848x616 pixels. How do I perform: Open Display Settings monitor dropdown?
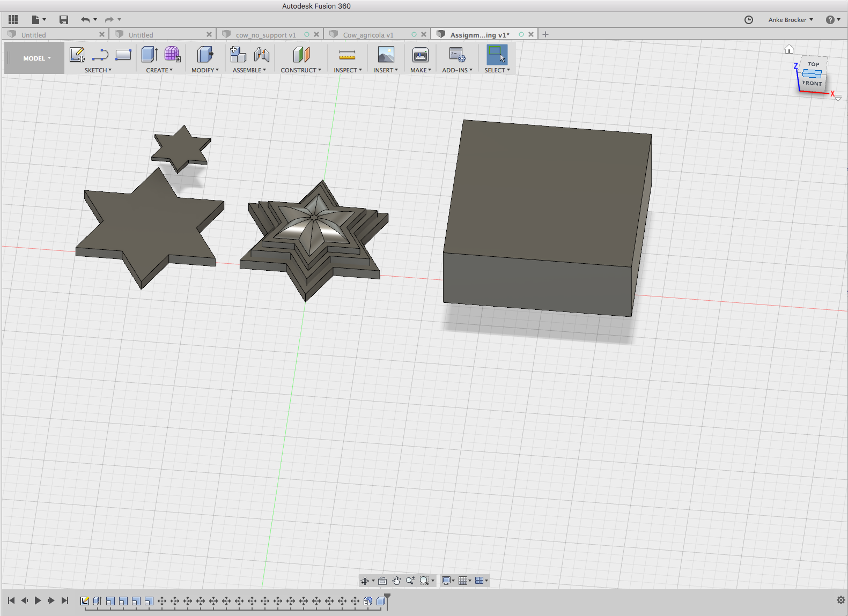(x=448, y=581)
